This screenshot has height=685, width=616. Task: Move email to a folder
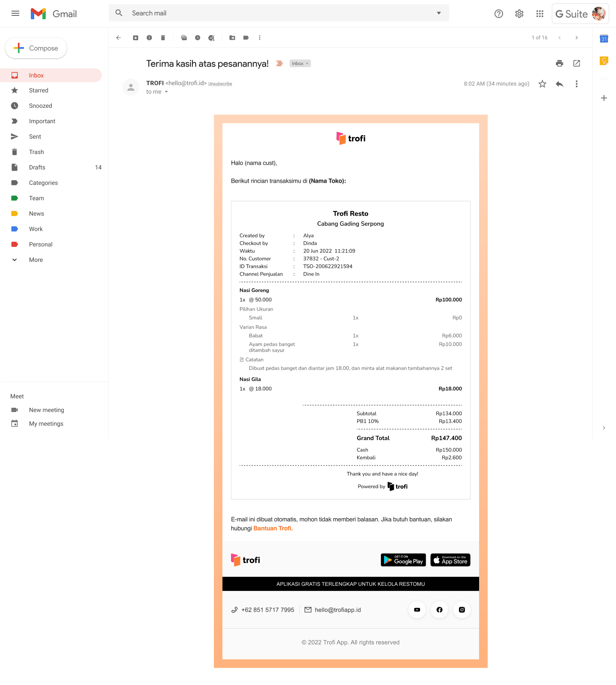coord(232,38)
